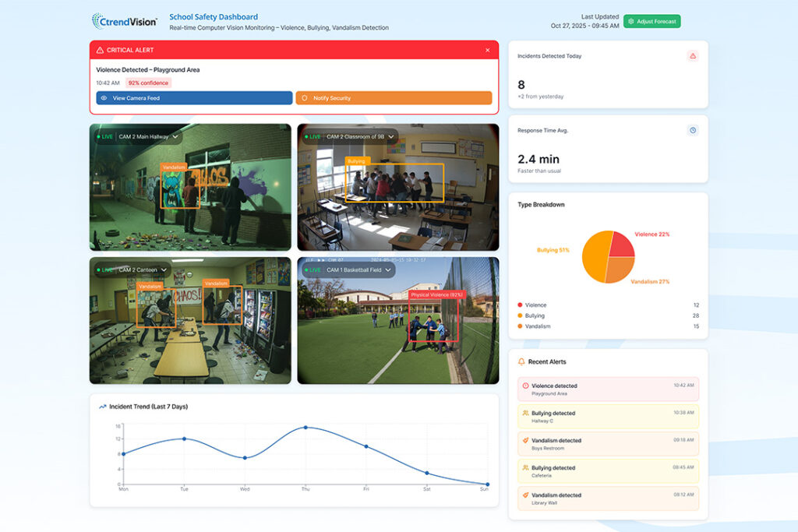Click the bell icon next to Recent Alerts

point(521,361)
